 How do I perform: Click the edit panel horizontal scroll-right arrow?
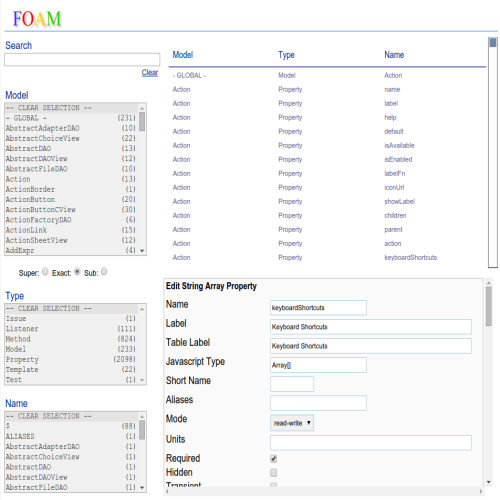[481, 491]
